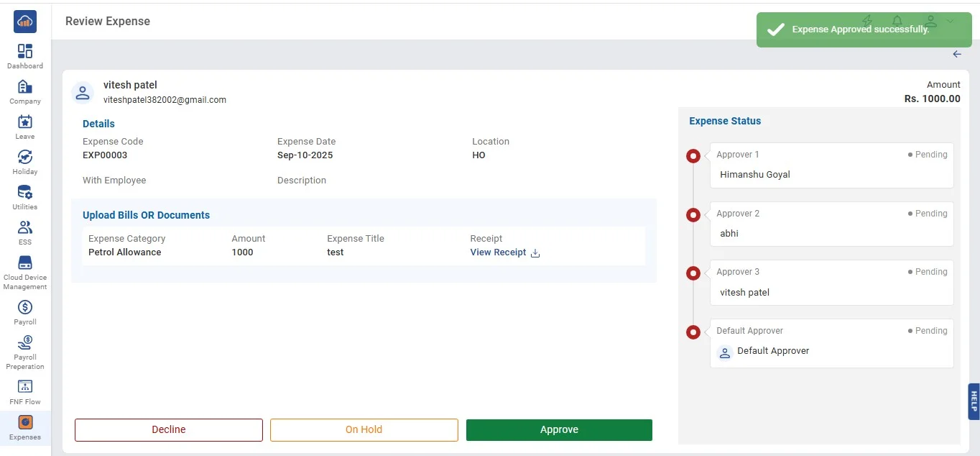
Task: Put the expense On Hold
Action: point(364,430)
